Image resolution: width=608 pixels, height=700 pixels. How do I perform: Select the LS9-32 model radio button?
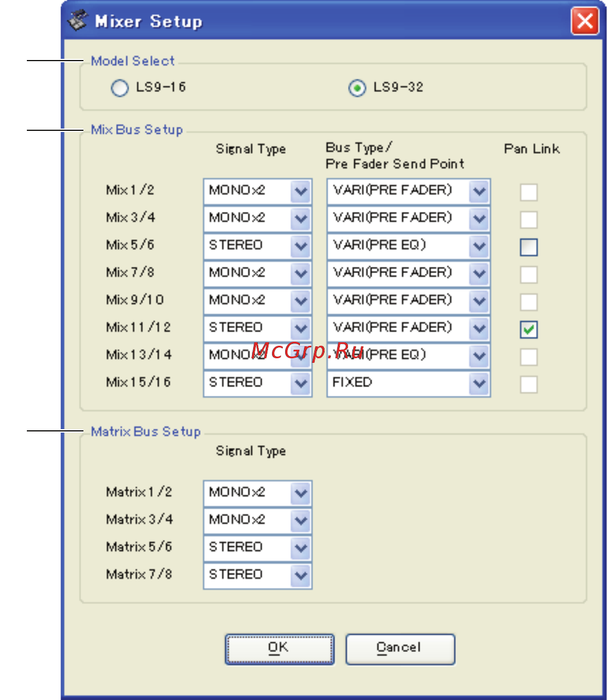pos(357,89)
